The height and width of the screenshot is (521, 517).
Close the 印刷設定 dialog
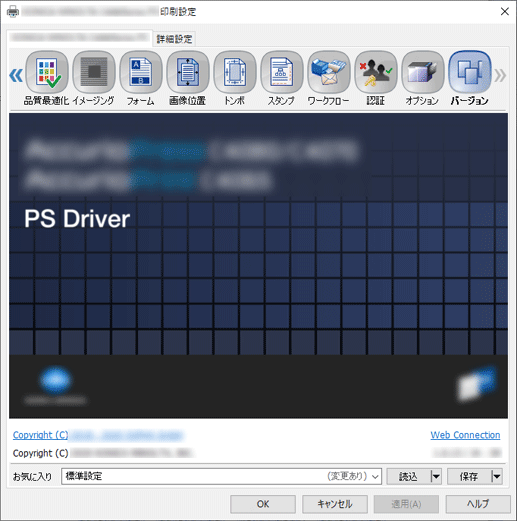click(505, 12)
